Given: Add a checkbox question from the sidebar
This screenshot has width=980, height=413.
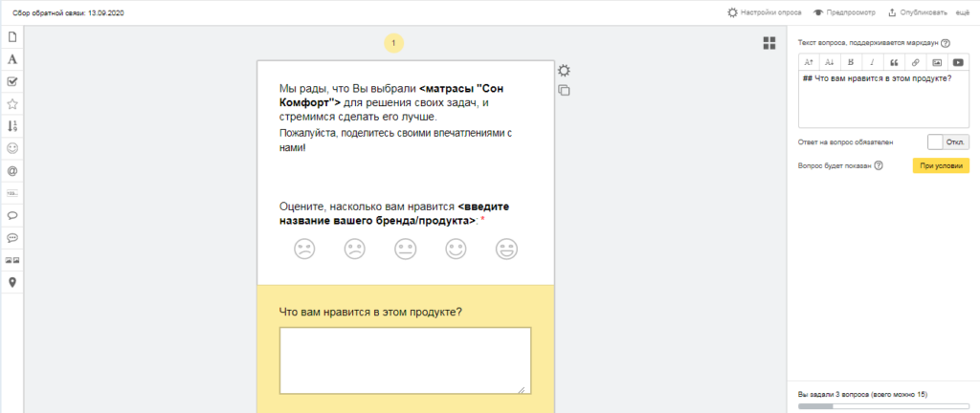Looking at the screenshot, I should click(11, 81).
